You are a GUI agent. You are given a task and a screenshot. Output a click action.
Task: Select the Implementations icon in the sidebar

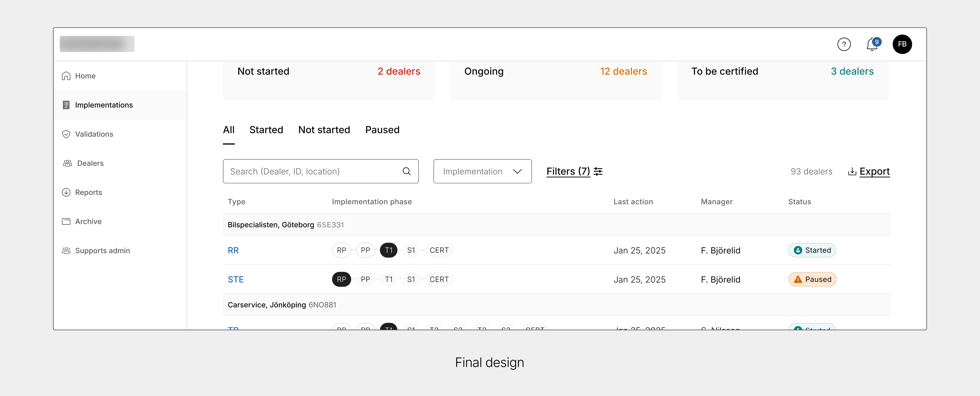click(x=66, y=105)
